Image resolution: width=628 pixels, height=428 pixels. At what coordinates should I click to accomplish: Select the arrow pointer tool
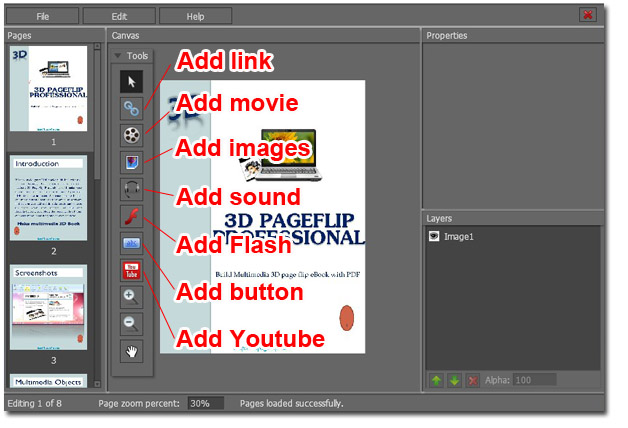click(131, 82)
